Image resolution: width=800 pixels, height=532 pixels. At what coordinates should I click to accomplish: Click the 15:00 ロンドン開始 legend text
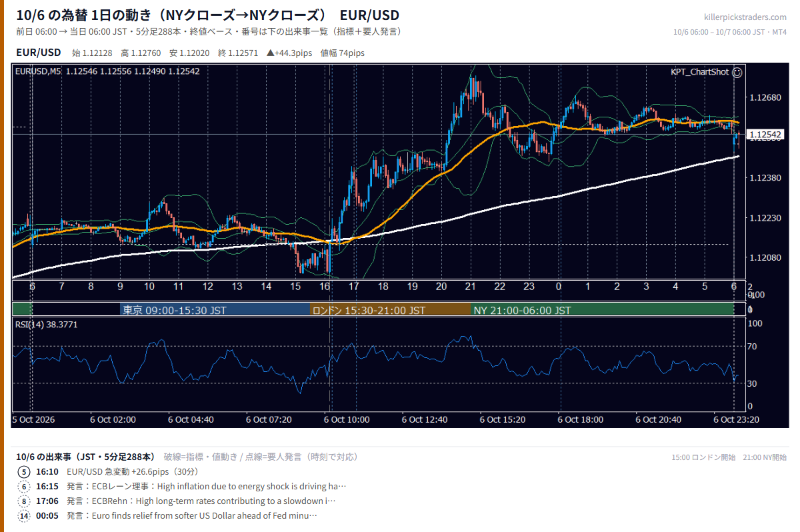point(703,457)
